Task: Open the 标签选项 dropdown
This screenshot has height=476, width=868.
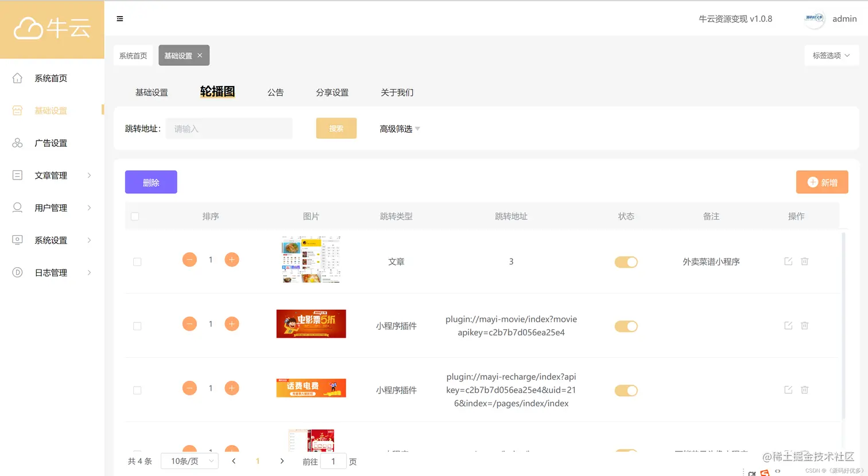Action: click(831, 55)
